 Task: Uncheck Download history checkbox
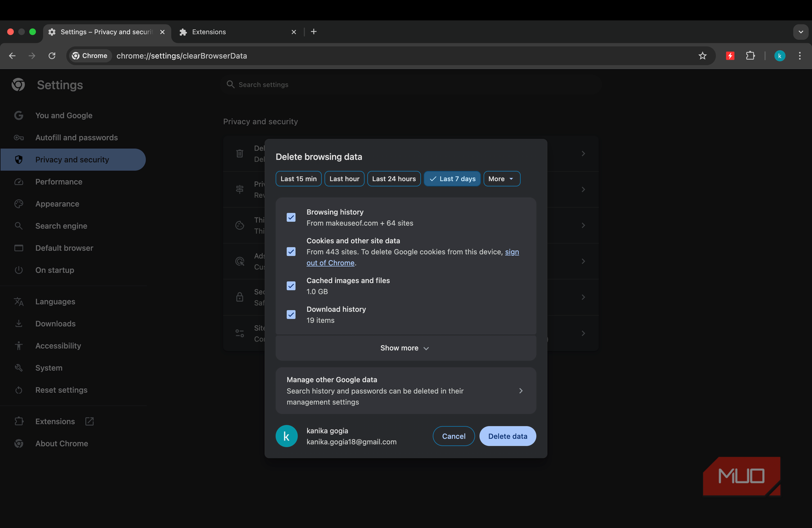291,314
